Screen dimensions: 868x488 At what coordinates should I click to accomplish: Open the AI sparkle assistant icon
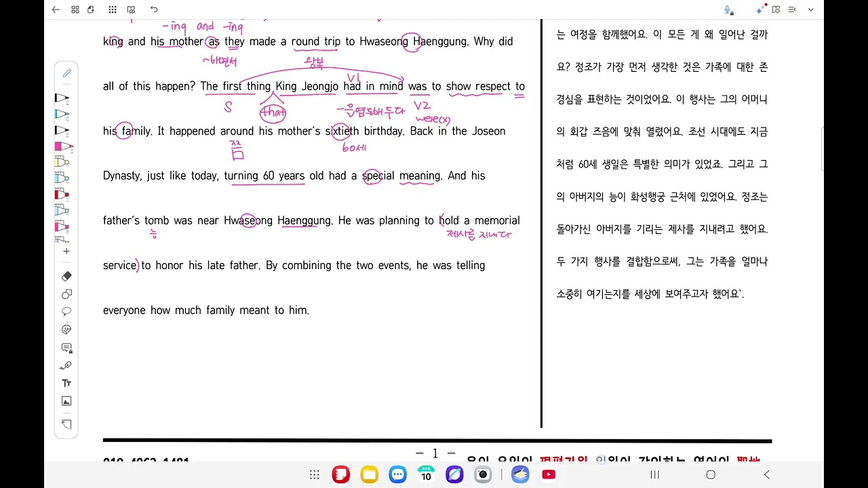(761, 9)
